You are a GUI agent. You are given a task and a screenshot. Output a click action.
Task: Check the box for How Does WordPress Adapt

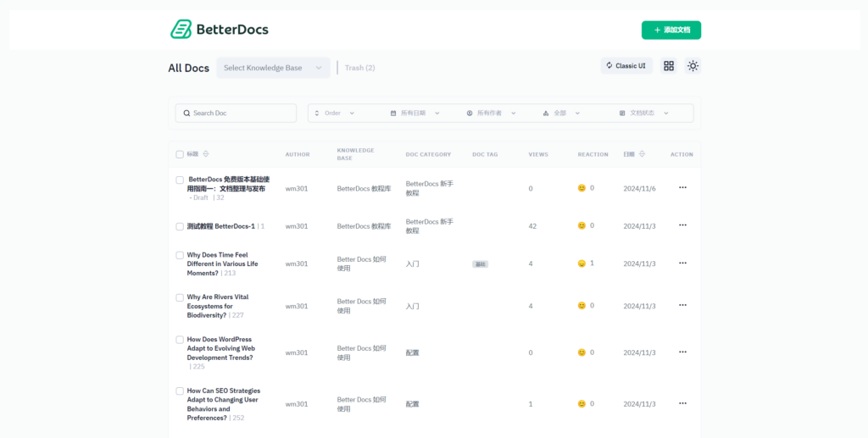(180, 340)
